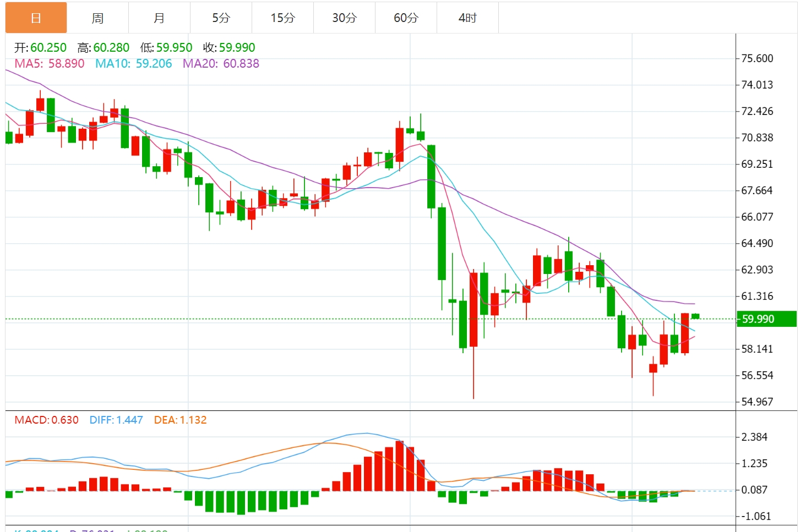Click the 69.251 price axis label
The width and height of the screenshot is (811, 532).
pyautogui.click(x=757, y=164)
